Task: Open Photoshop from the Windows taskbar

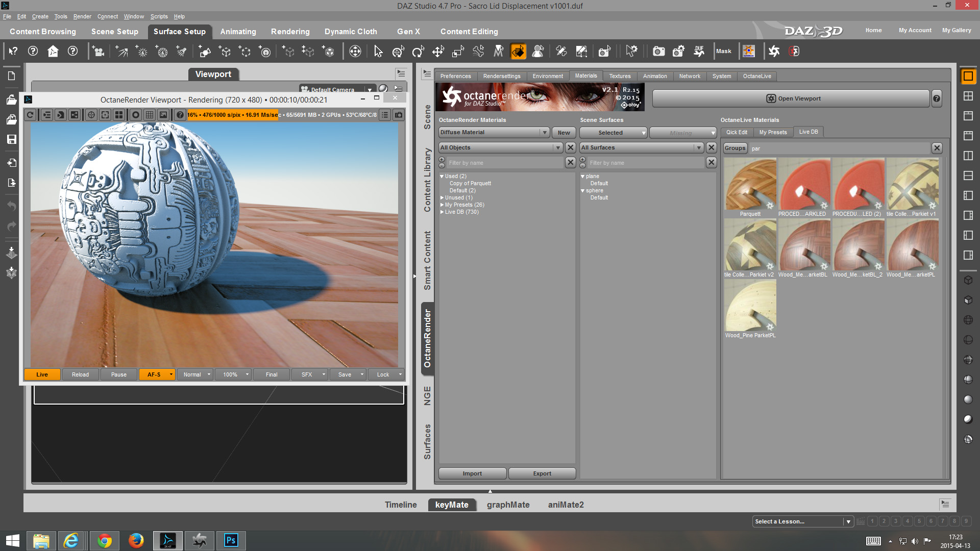Action: point(231,540)
